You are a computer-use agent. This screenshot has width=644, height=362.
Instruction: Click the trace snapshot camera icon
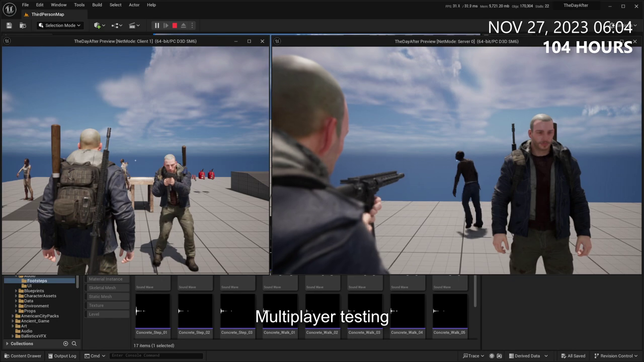pos(500,356)
